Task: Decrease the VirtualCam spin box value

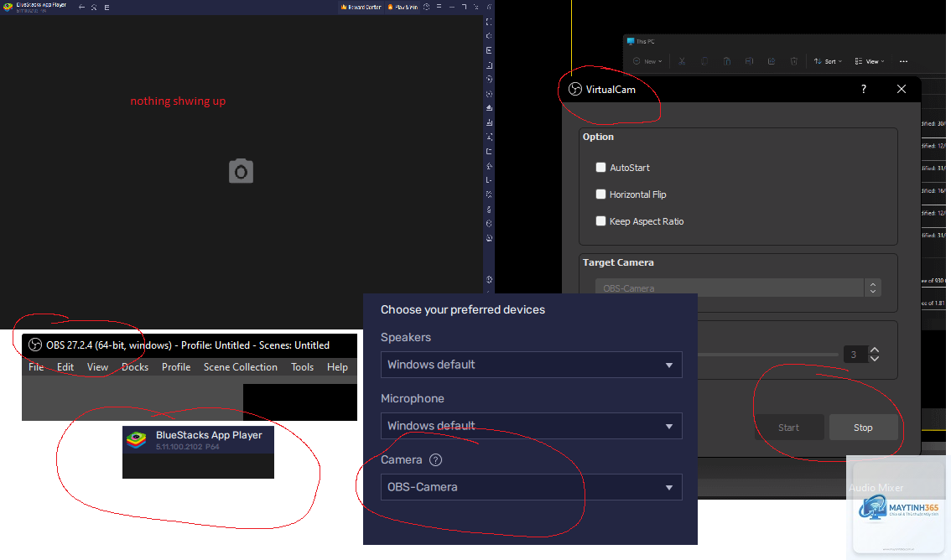Action: pos(875,359)
